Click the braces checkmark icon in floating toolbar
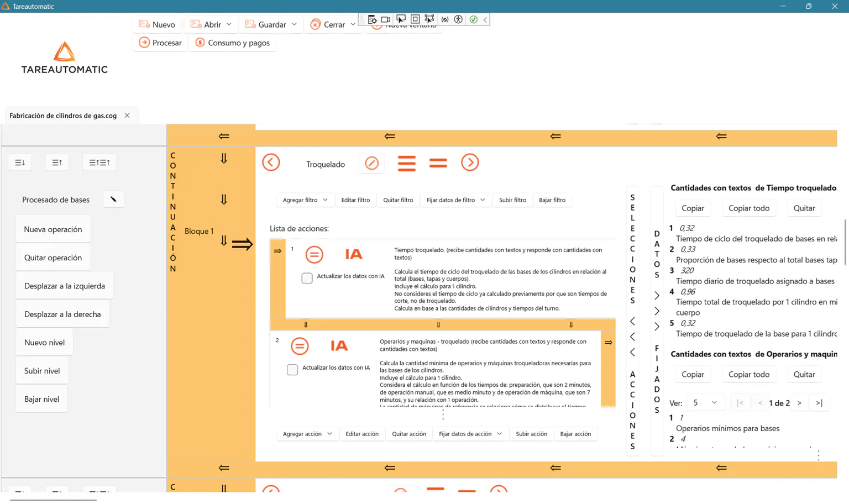849x504 pixels. (x=445, y=19)
